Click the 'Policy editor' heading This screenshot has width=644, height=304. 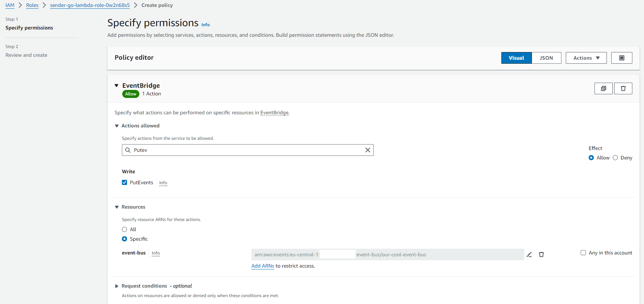pyautogui.click(x=134, y=58)
